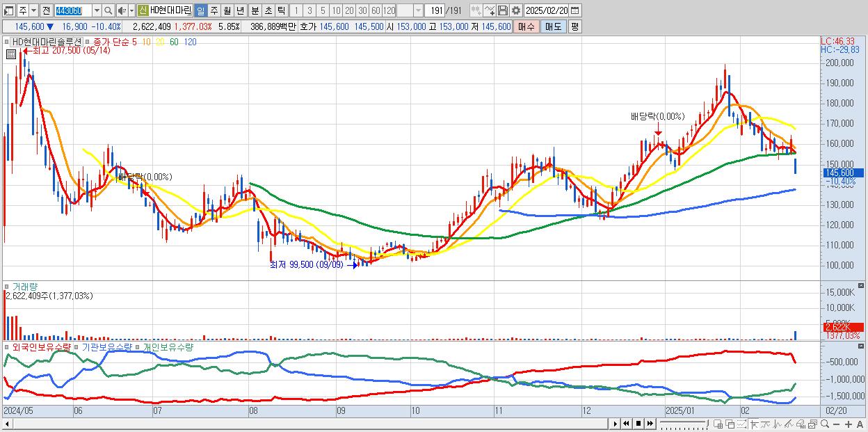The image size is (868, 432).
Task: Open the dropdown beside the speaker icon
Action: point(131,10)
